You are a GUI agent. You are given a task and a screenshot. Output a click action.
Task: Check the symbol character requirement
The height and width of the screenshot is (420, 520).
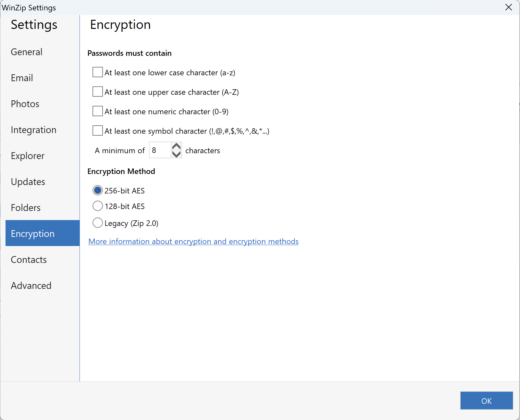(97, 130)
